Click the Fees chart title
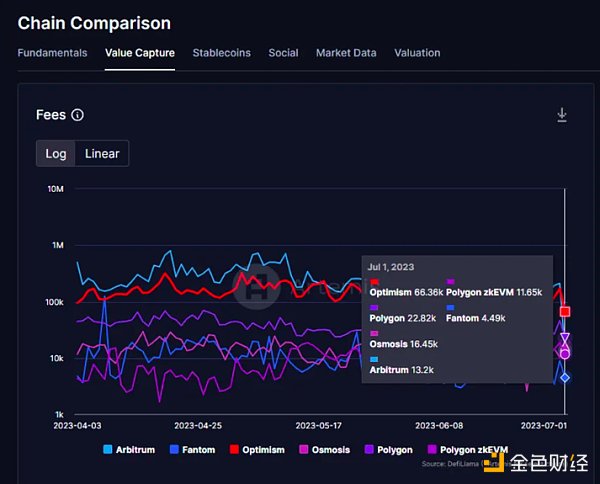 tap(51, 115)
